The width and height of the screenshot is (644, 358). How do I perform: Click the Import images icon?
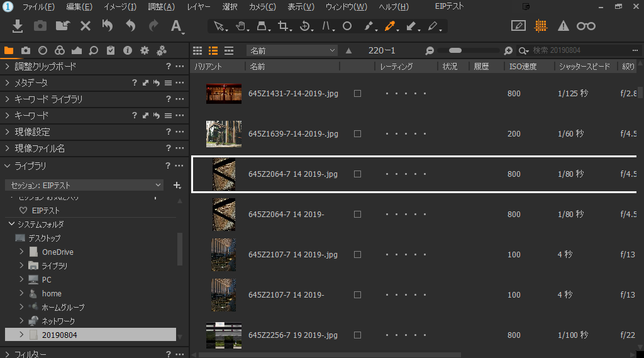(x=18, y=26)
